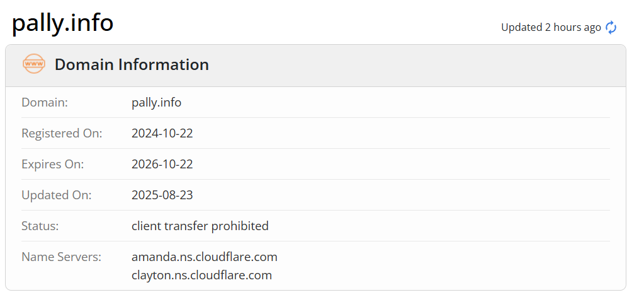Click the Updated On date 2025-08-23
The image size is (644, 302).
pyautogui.click(x=162, y=195)
